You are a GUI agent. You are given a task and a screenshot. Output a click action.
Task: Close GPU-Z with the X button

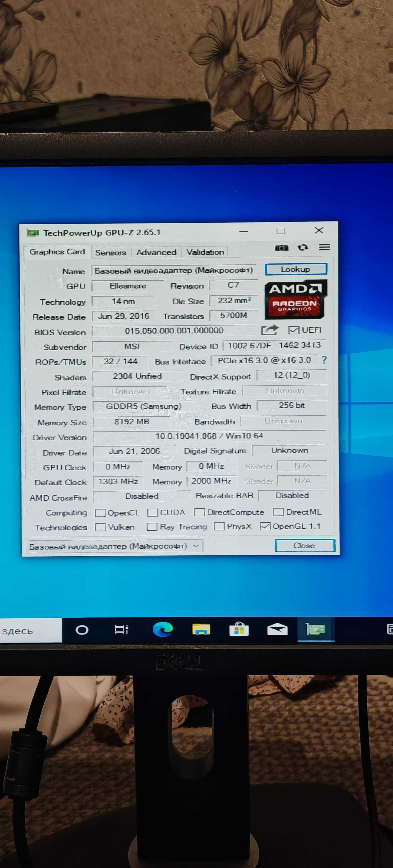coord(319,231)
